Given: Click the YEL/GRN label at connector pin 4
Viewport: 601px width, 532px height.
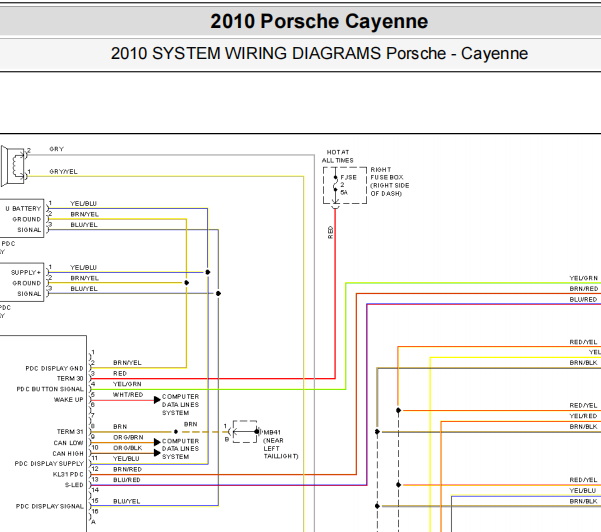Looking at the screenshot, I should [127, 384].
